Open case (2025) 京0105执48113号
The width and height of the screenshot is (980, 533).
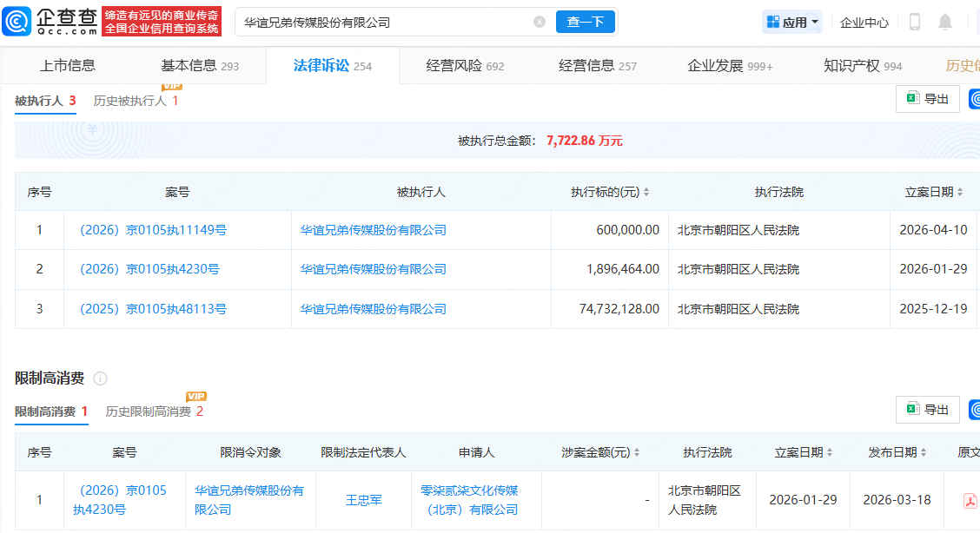pos(153,309)
